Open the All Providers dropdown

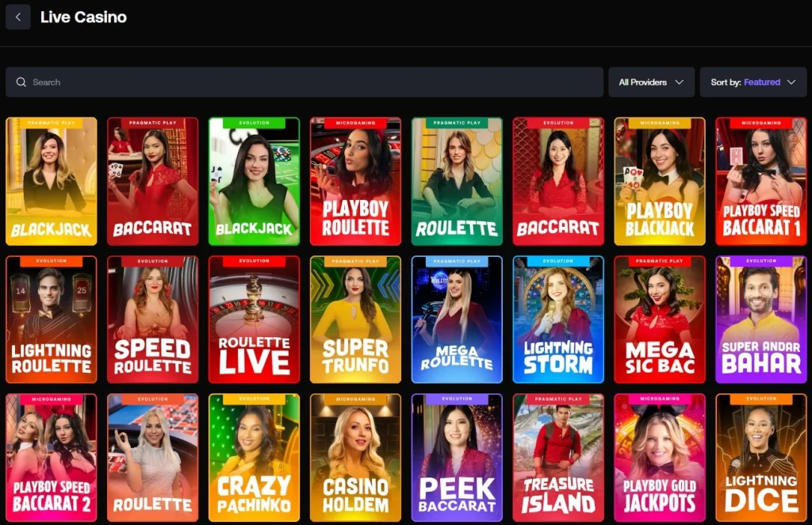tap(652, 82)
